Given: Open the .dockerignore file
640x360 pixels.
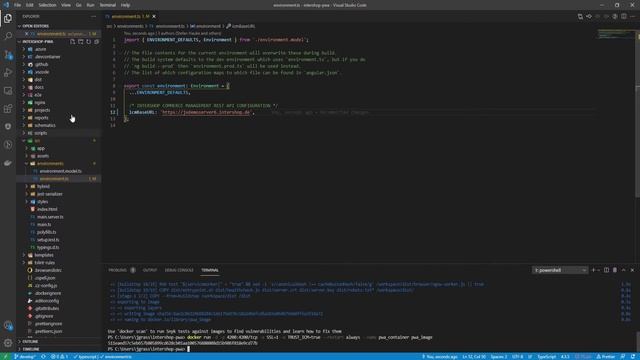Looking at the screenshot, I should (48, 293).
